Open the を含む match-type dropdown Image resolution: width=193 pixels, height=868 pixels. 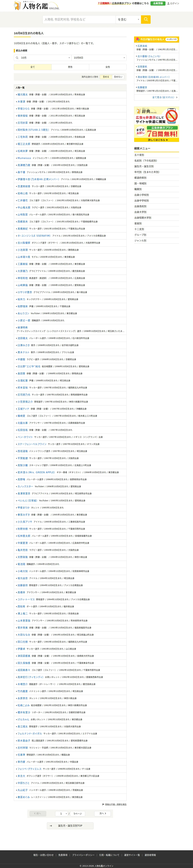pyautogui.click(x=128, y=19)
